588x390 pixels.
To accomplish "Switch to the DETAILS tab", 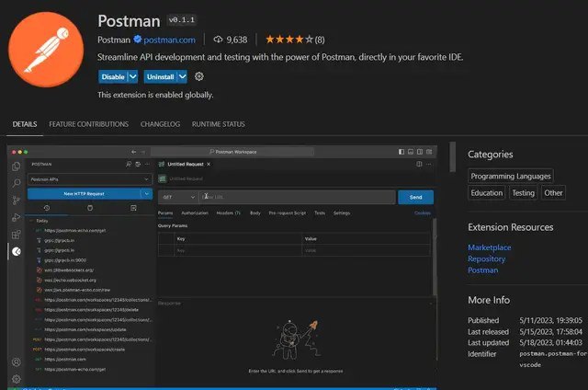I will coord(25,124).
